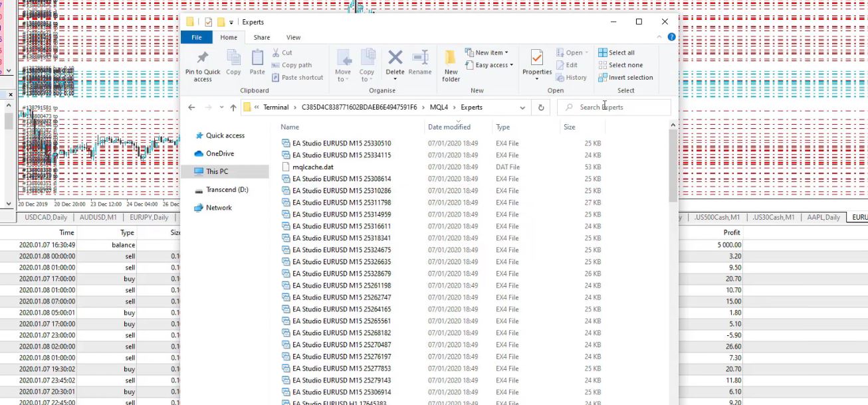The width and height of the screenshot is (868, 405).
Task: Go up one folder level
Action: pos(233,108)
